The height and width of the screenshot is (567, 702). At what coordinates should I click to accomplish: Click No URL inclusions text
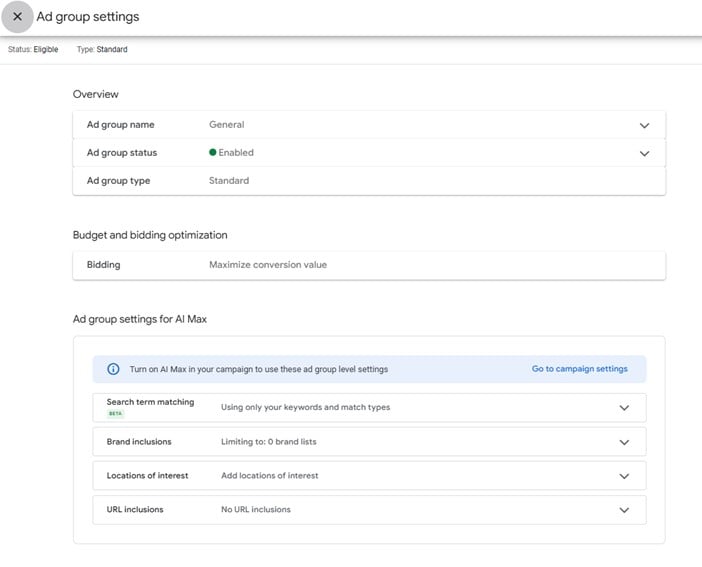coord(256,510)
